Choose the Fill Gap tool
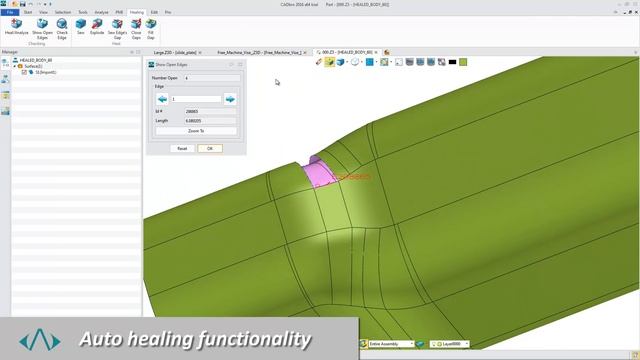The height and width of the screenshot is (360, 640). 151,29
